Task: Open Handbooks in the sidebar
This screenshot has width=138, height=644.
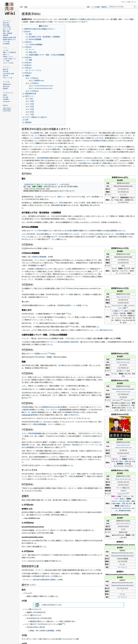Action: coord(7,102)
